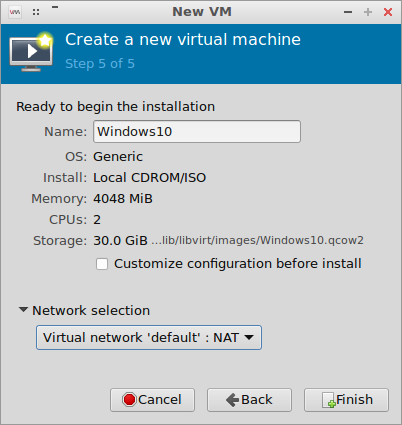Click the Cancel button

point(152,400)
